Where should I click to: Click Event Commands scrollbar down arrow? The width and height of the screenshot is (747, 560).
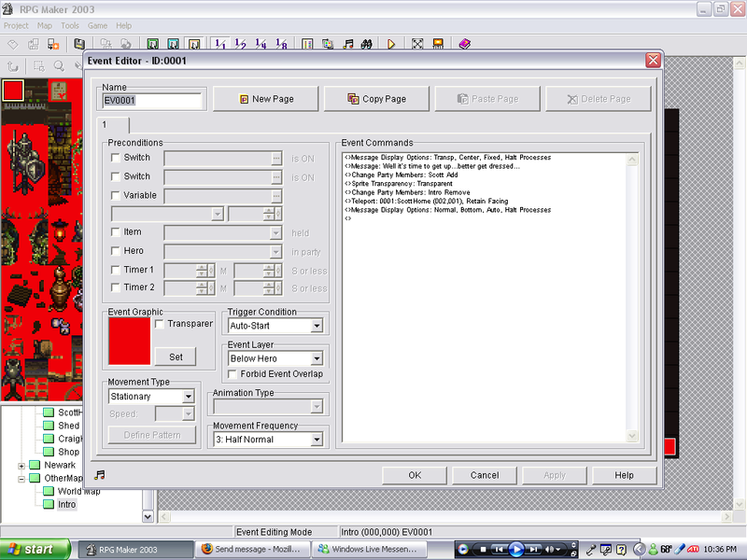pos(632,436)
